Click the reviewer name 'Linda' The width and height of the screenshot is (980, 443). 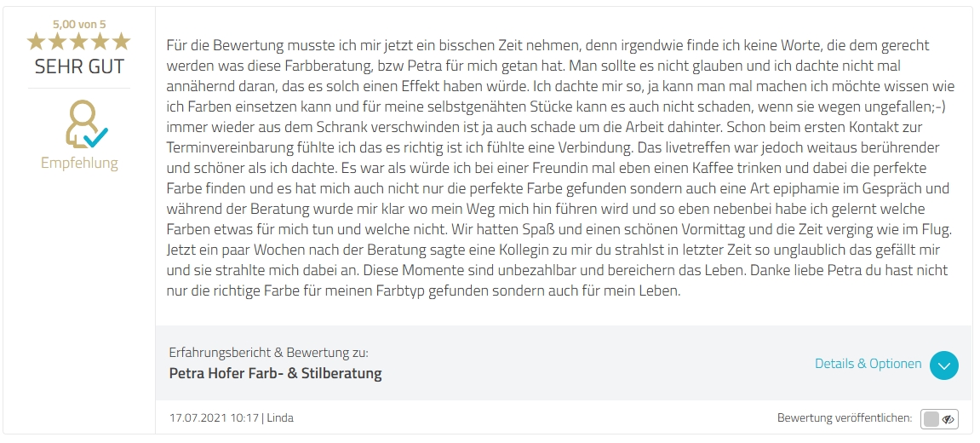[x=280, y=417]
